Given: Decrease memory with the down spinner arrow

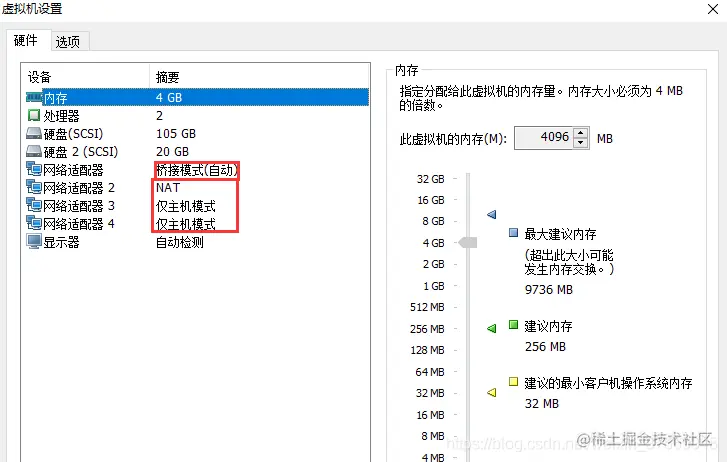Looking at the screenshot, I should (x=580, y=143).
